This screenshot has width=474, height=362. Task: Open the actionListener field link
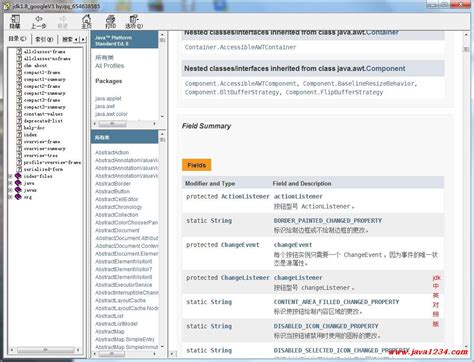298,197
